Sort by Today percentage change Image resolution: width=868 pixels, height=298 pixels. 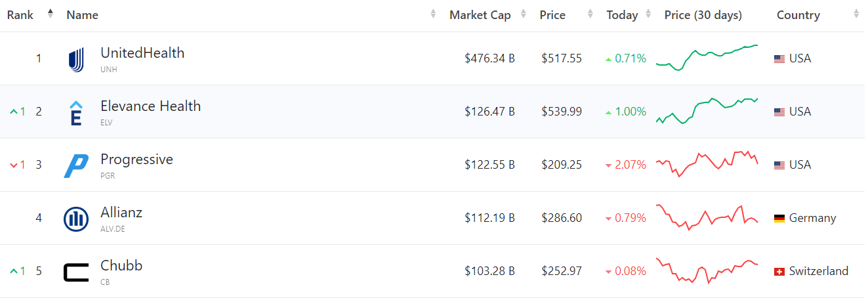(x=622, y=15)
